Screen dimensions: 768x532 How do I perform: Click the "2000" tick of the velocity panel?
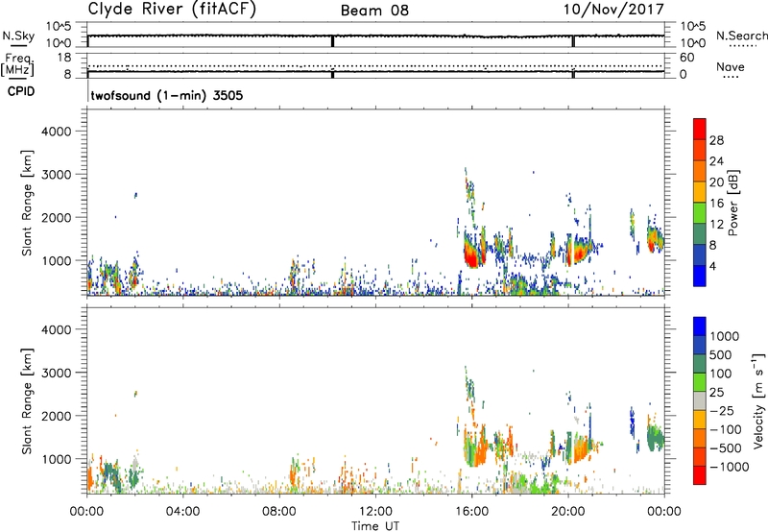(56, 416)
